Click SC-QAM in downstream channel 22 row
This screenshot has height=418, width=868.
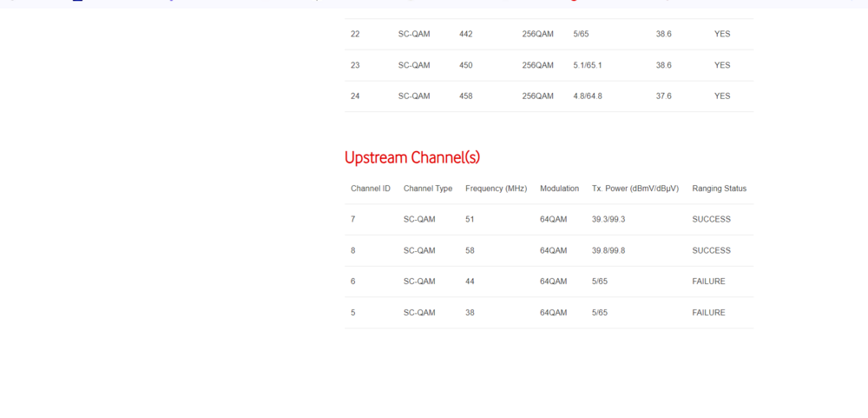[414, 34]
